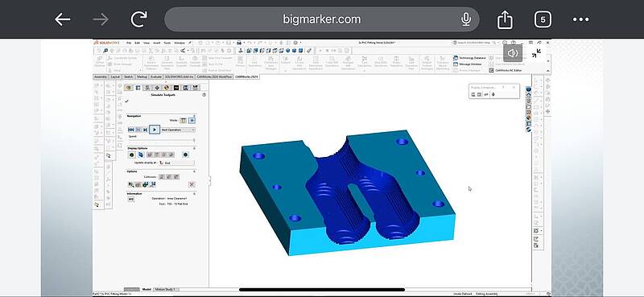Open the CAMWorks NC Editor
This screenshot has height=297, width=644.
[500, 70]
